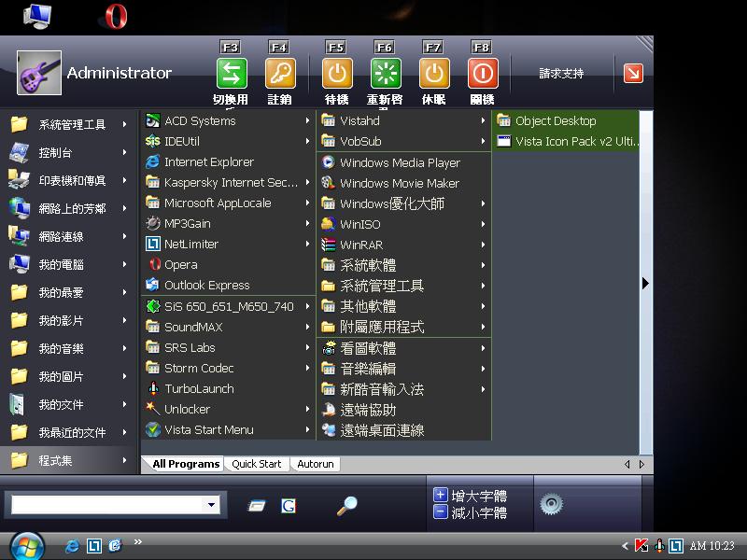Open the Opera icon on the desktop
This screenshot has height=560, width=747.
coord(116,17)
